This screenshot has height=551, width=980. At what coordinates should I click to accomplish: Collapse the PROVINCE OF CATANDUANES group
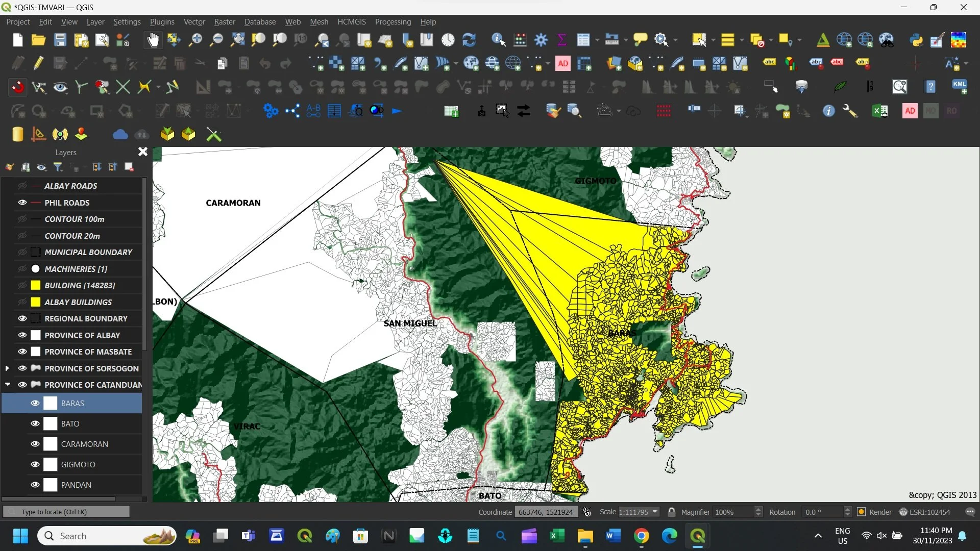pyautogui.click(x=7, y=385)
